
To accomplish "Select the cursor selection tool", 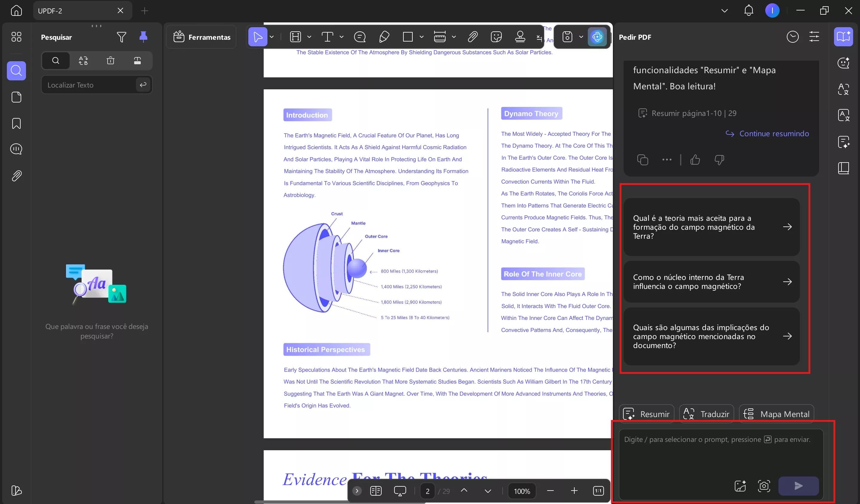I will pos(258,37).
